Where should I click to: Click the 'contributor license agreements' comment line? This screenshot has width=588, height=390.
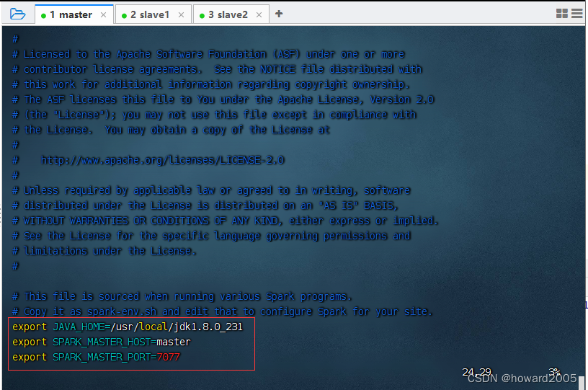pyautogui.click(x=217, y=69)
